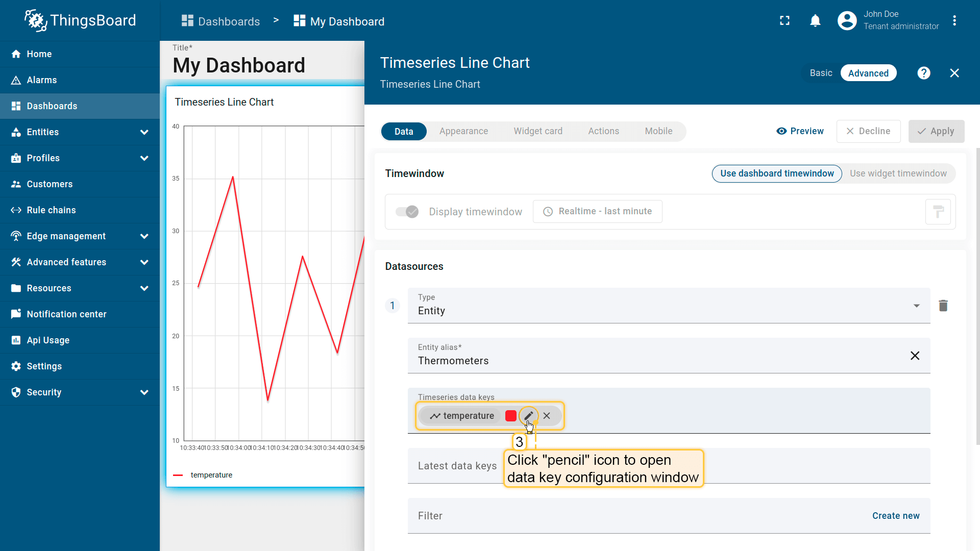Click the Apply button
The width and height of the screenshot is (980, 551).
936,131
